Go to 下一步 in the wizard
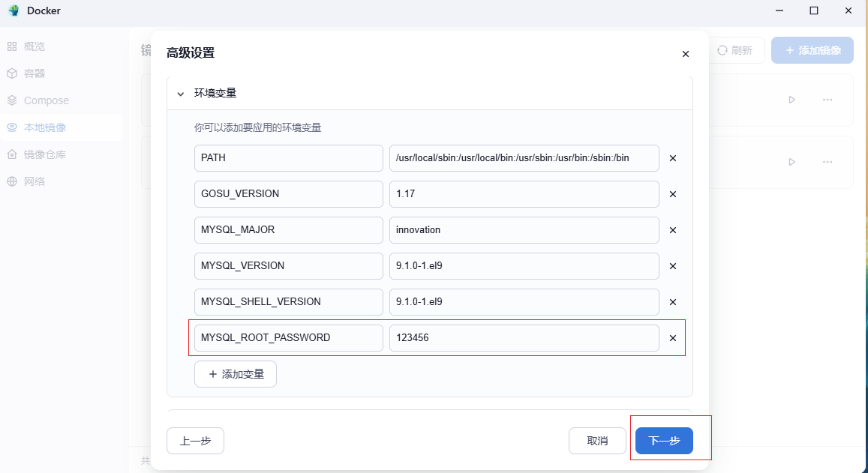Image resolution: width=868 pixels, height=473 pixels. pos(664,441)
